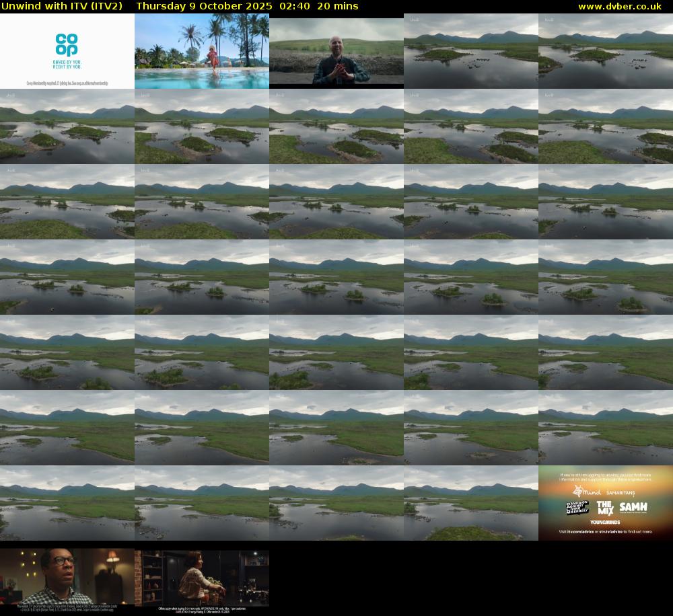Screen dimensions: 673x616
Task: Open the woman holding plant thumbnail
Action: point(201,577)
